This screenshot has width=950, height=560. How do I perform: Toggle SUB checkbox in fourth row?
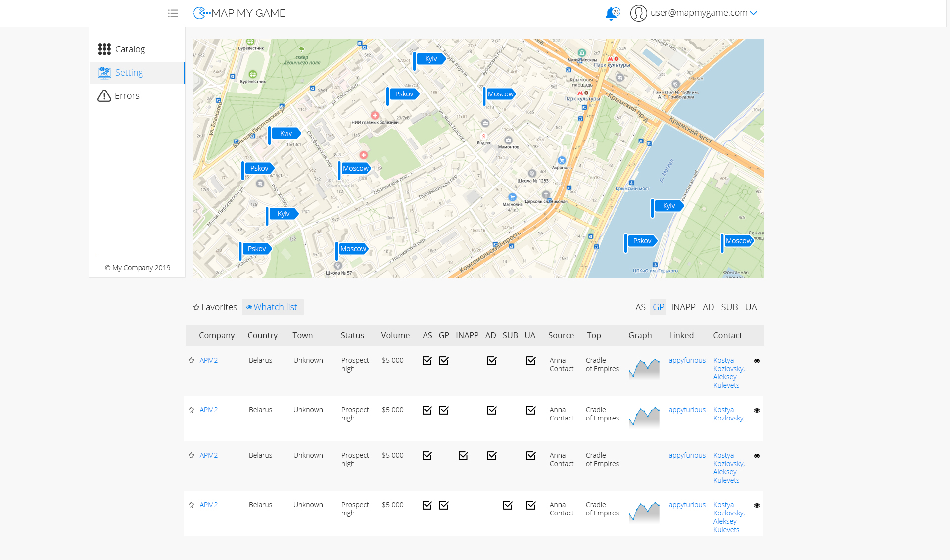(x=508, y=505)
